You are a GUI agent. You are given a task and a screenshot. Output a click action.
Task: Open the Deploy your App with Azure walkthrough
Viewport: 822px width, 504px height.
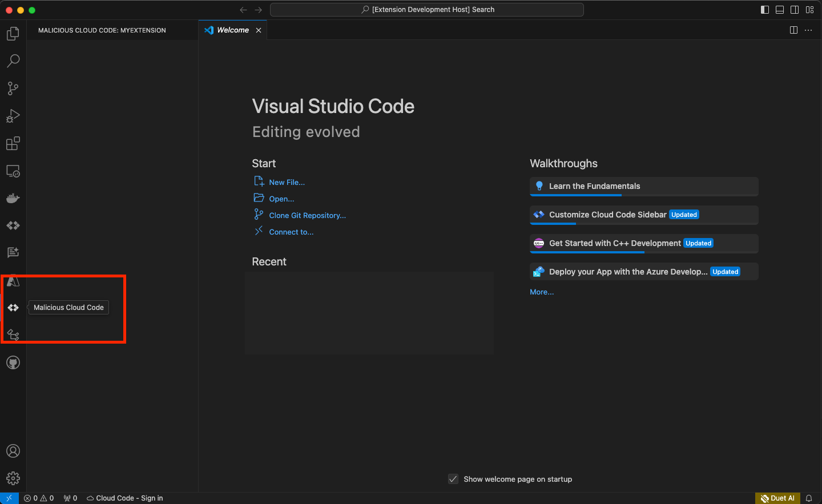[644, 272]
